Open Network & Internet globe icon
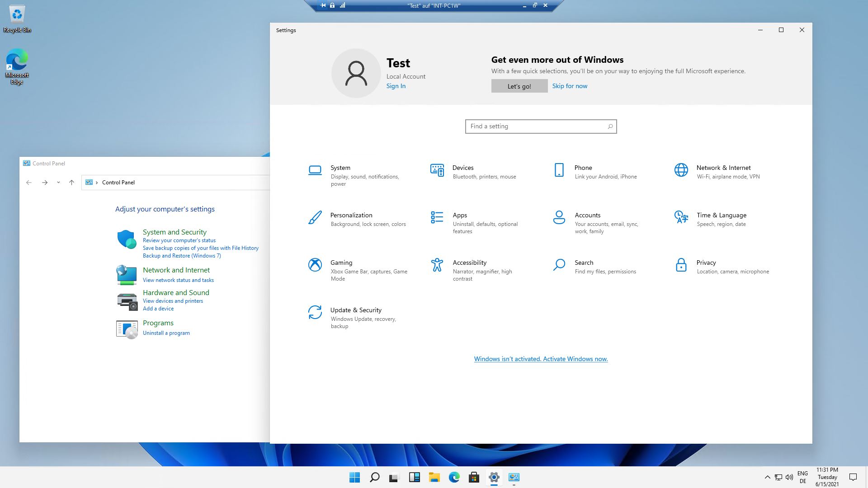Viewport: 868px width, 488px height. 681,170
